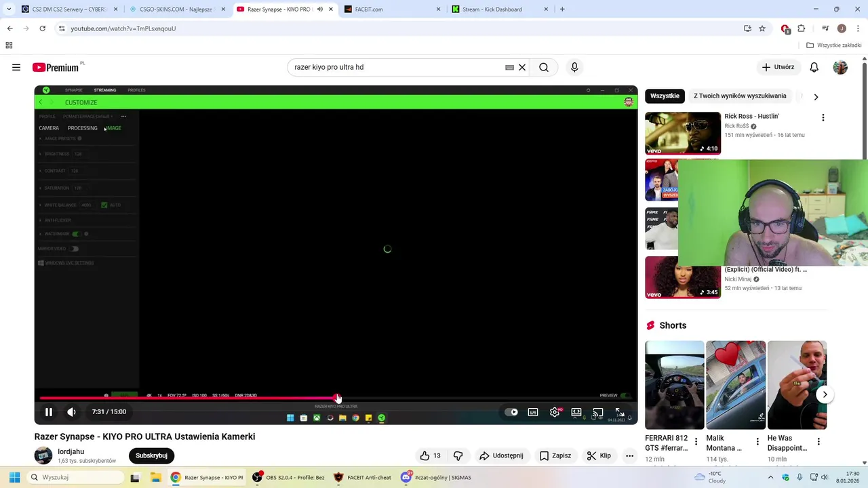Open YouTube notifications bell
This screenshot has width=868, height=488.
(x=814, y=67)
